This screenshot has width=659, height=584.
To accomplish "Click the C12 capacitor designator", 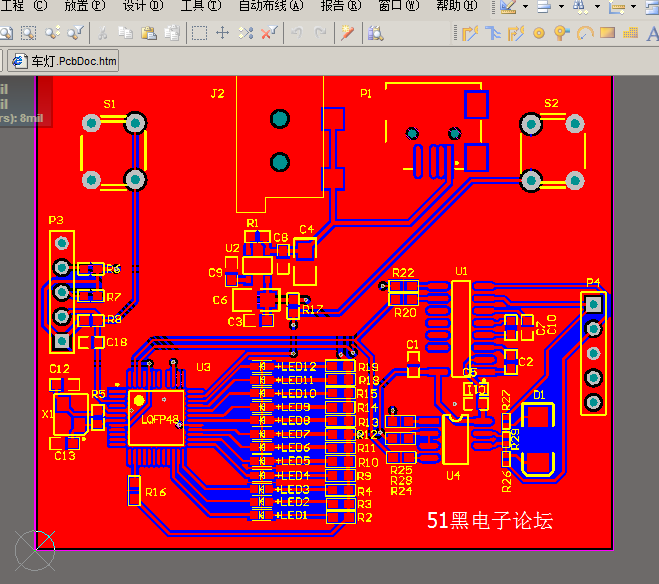I will 59,369.
